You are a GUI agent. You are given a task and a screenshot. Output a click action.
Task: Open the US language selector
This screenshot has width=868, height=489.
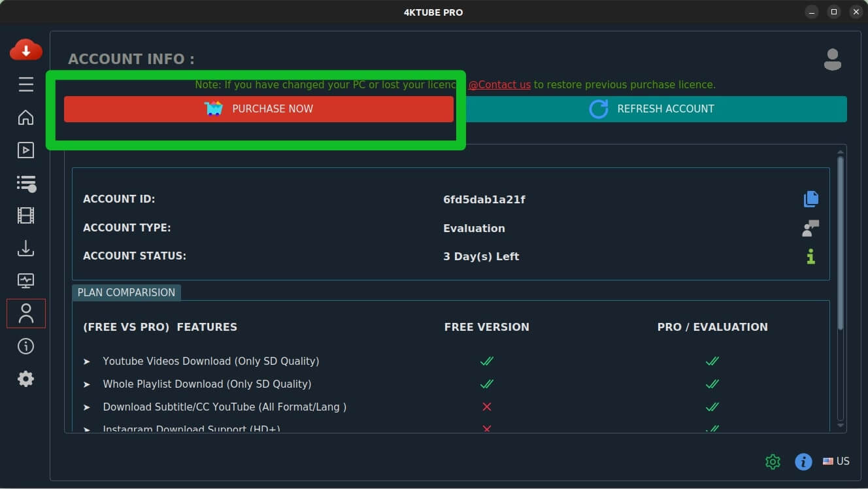(836, 462)
